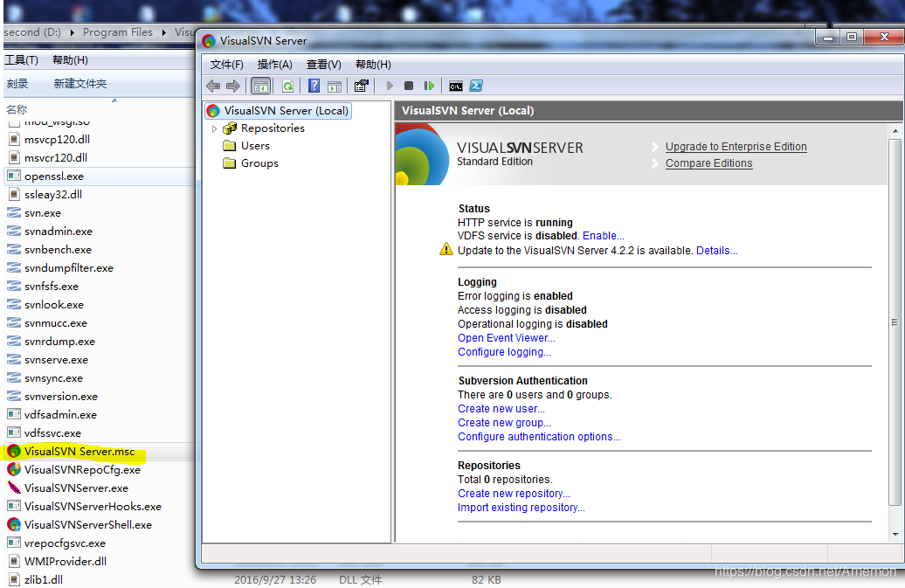This screenshot has height=588, width=905.
Task: Click Create new user... link
Action: [501, 409]
